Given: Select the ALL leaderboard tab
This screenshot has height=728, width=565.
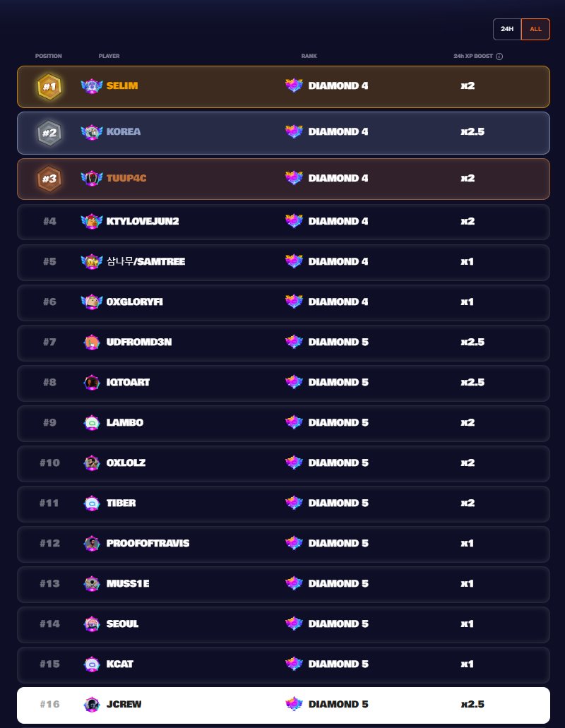Looking at the screenshot, I should [535, 29].
